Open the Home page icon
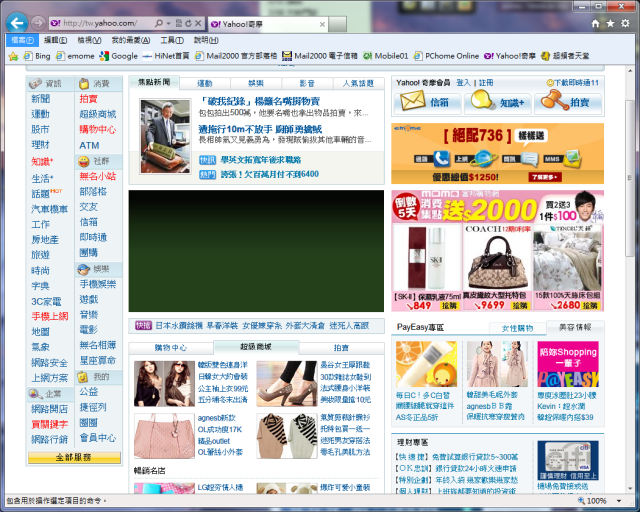Image resolution: width=641 pixels, height=512 pixels. [x=596, y=24]
